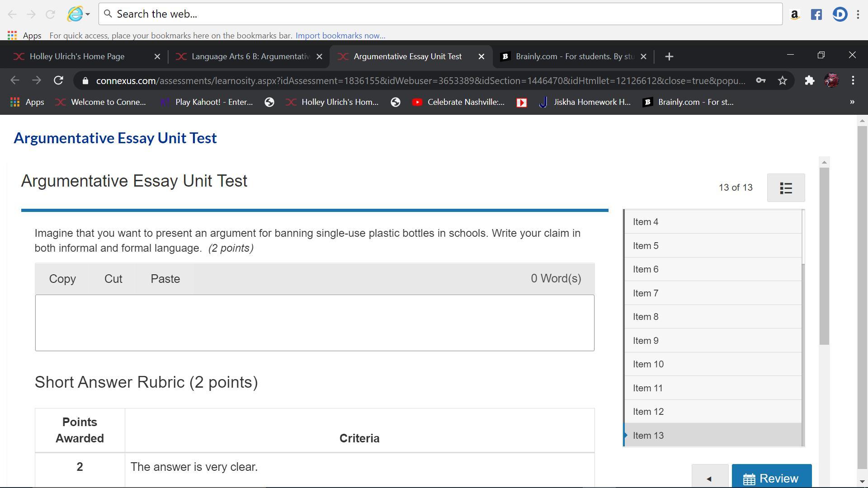The height and width of the screenshot is (488, 868).
Task: Switch to the Brainly.com tab
Action: coord(574,56)
